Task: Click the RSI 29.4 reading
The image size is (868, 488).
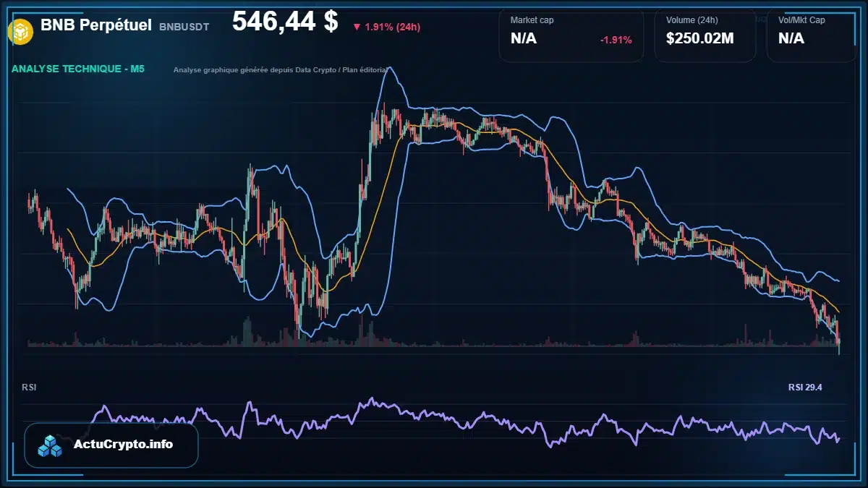Action: pyautogui.click(x=805, y=388)
